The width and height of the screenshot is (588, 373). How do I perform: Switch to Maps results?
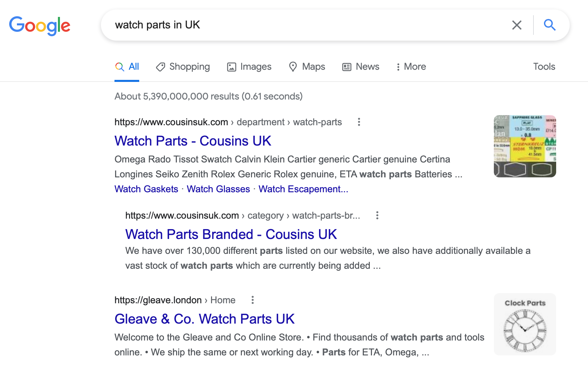point(307,67)
